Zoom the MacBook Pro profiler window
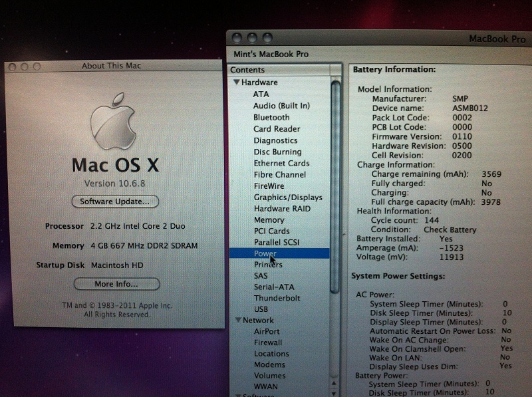Screen dimensions: 532x397 [267, 38]
